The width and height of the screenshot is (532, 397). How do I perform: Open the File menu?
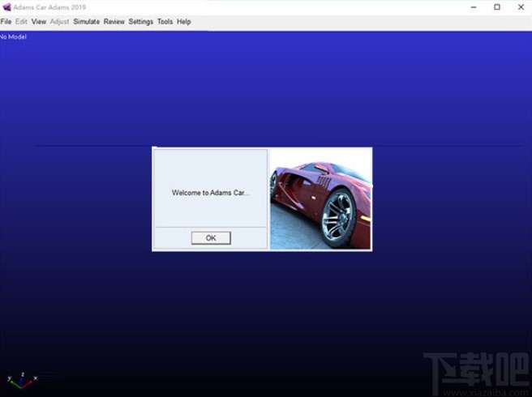[6, 22]
